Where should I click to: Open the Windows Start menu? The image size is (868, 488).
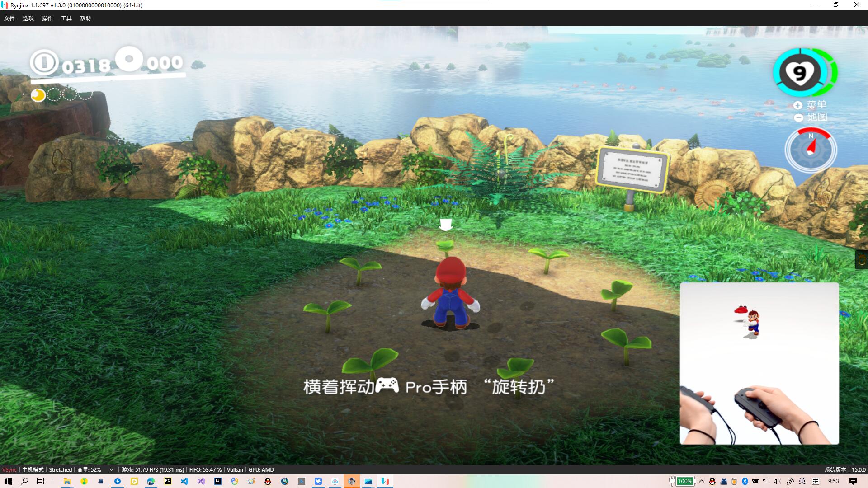click(x=8, y=481)
